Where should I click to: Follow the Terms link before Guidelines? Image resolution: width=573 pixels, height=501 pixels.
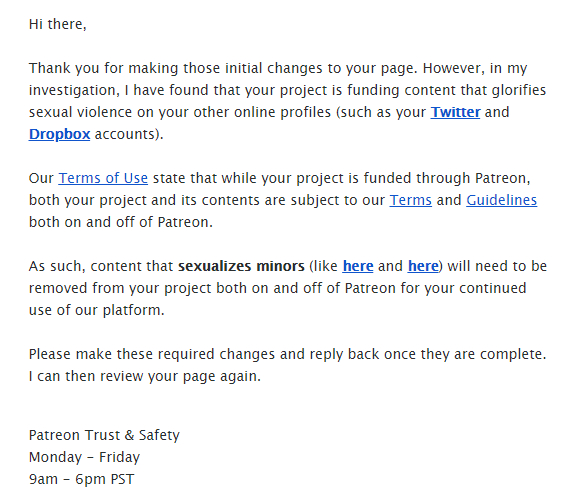point(410,200)
